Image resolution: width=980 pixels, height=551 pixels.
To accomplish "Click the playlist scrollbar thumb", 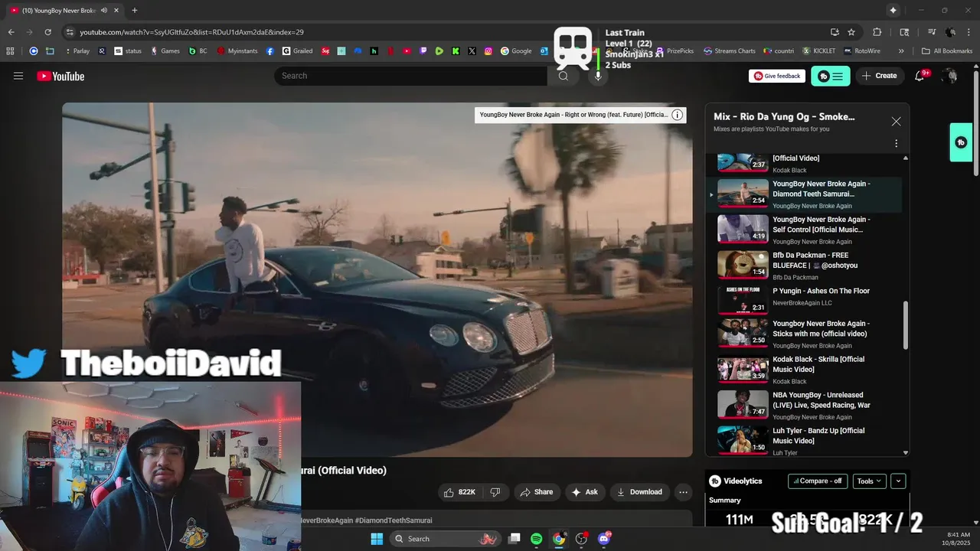I will [x=906, y=325].
